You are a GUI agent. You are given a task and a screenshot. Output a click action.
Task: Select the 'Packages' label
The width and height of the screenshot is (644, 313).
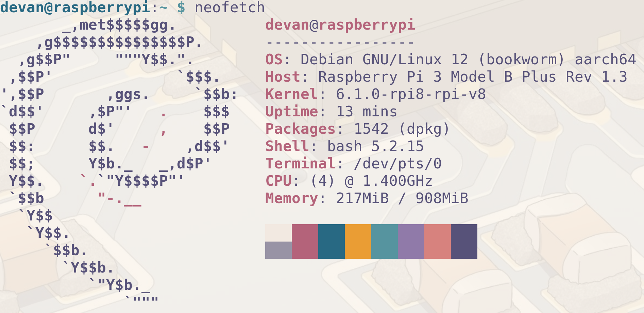click(x=300, y=130)
